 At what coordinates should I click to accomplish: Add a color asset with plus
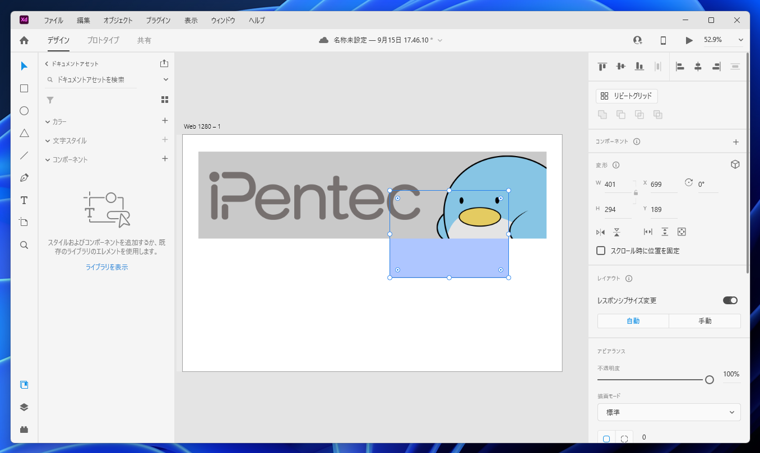pyautogui.click(x=165, y=121)
